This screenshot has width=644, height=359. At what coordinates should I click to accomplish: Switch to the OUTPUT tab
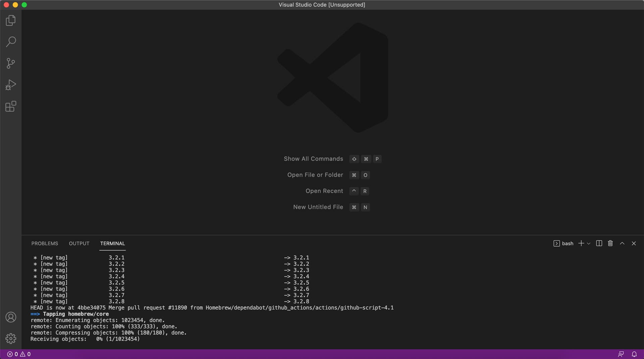pos(79,243)
